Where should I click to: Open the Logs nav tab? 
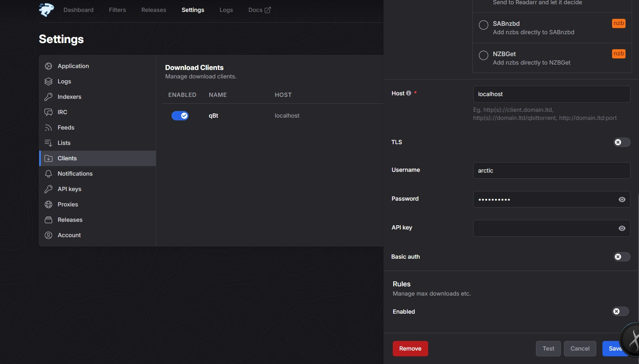pos(226,10)
